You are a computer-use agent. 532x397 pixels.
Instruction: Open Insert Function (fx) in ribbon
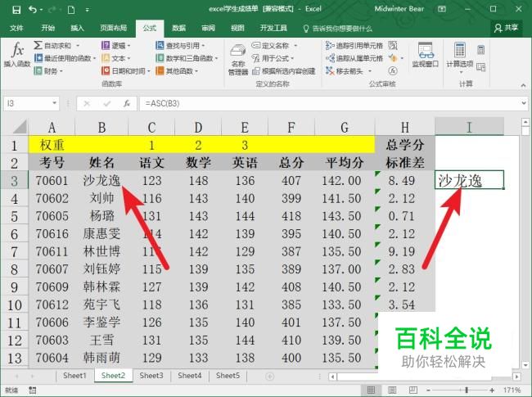click(x=17, y=54)
